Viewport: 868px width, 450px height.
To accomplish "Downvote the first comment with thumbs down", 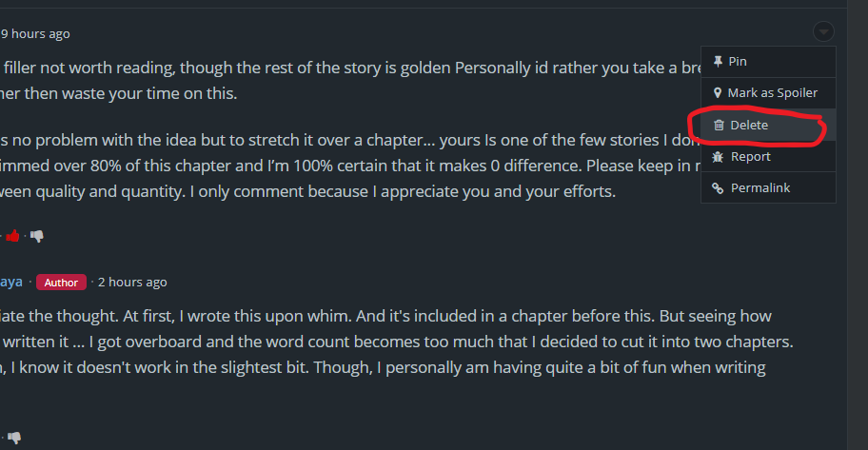I will tap(37, 235).
